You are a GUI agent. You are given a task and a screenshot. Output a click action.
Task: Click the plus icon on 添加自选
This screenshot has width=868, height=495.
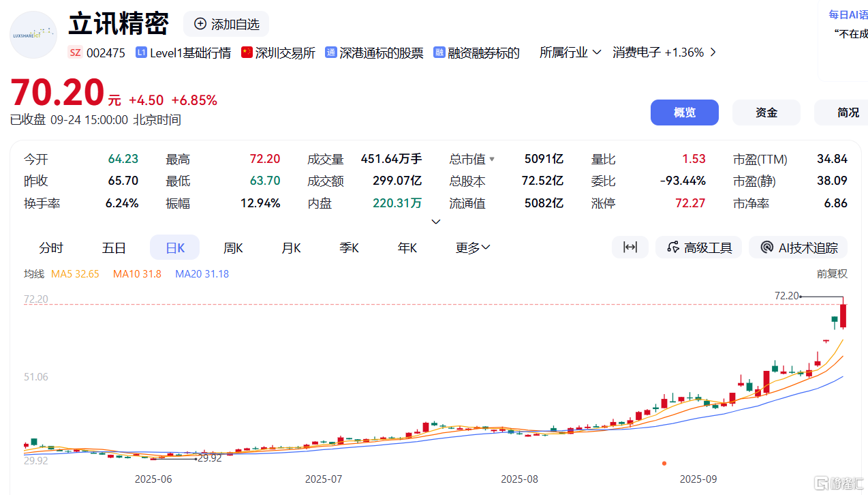coord(200,23)
